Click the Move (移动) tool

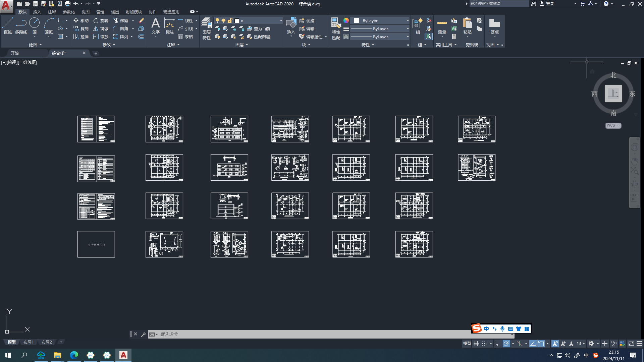(x=81, y=20)
